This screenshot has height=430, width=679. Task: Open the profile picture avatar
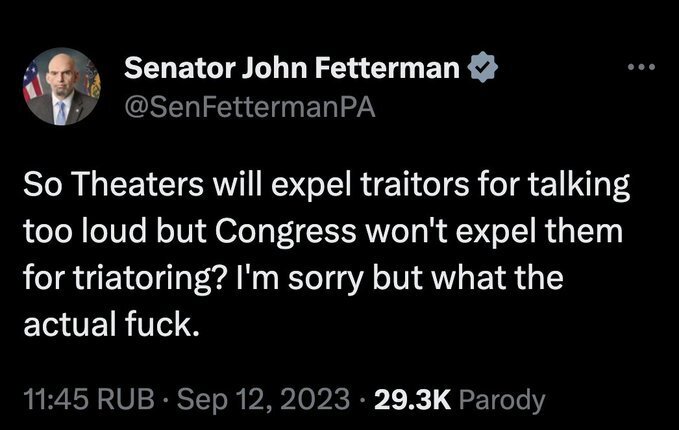[62, 87]
